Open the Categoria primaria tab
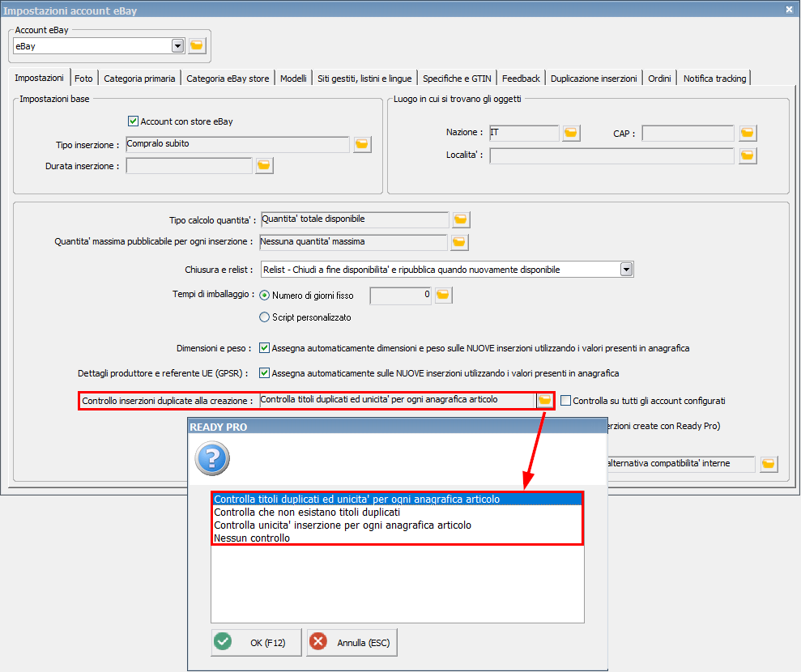Screen dimensions: 801x672 coord(139,78)
